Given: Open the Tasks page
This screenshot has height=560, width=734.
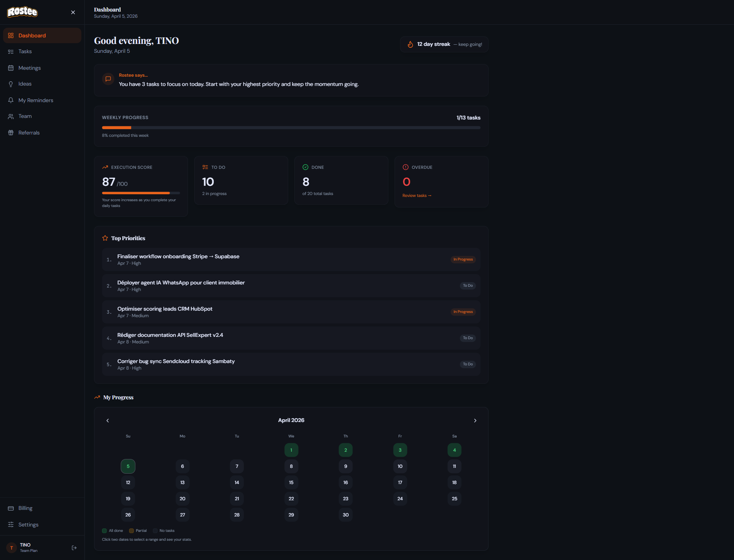Looking at the screenshot, I should pyautogui.click(x=25, y=52).
